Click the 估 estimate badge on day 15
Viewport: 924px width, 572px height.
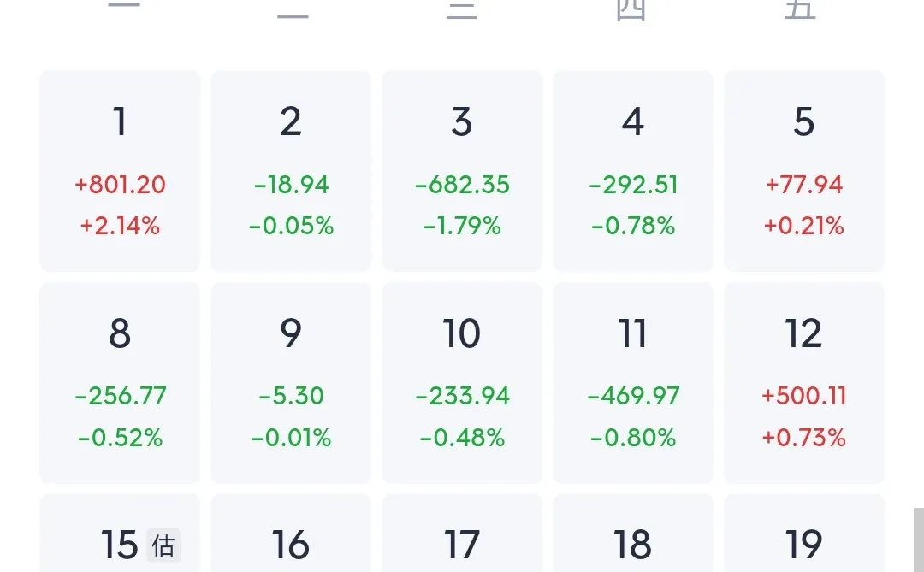click(x=163, y=545)
